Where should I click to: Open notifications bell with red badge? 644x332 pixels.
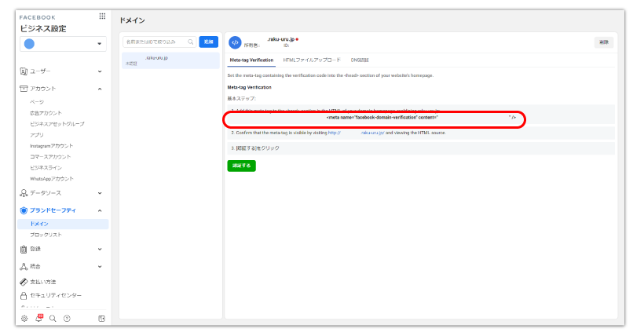tap(38, 318)
